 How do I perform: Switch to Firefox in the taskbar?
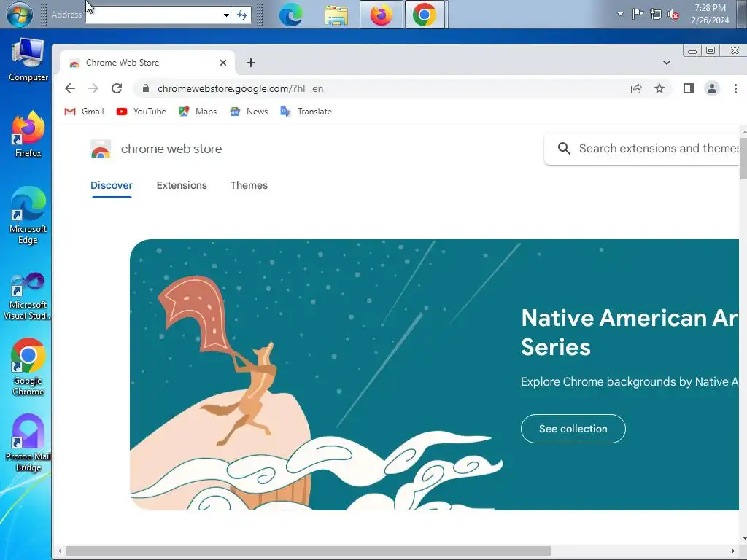click(x=381, y=15)
